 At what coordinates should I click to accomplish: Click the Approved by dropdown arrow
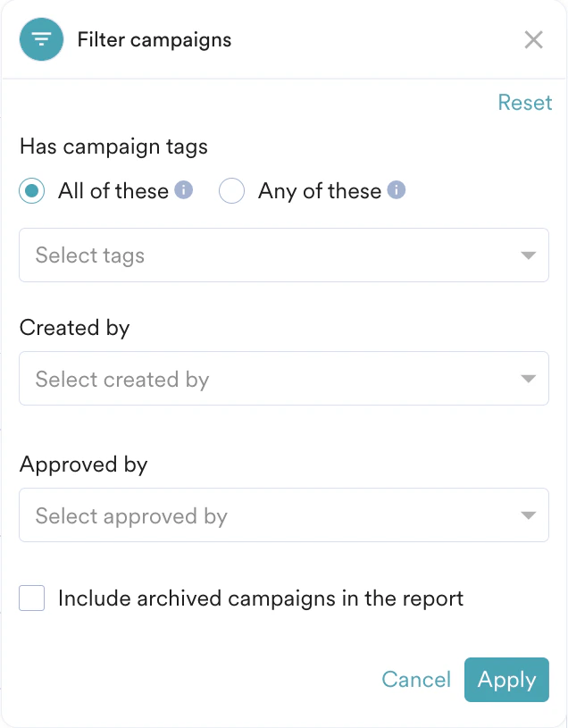526,515
